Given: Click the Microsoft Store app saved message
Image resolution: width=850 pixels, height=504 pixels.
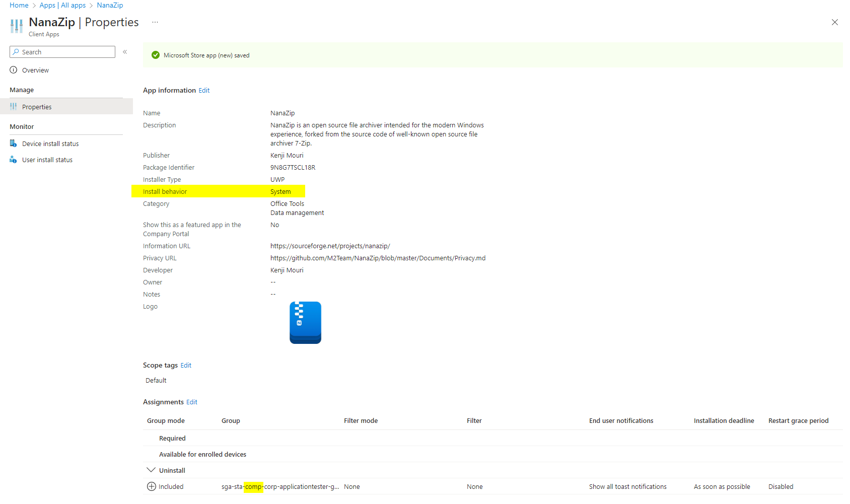Looking at the screenshot, I should pos(206,55).
